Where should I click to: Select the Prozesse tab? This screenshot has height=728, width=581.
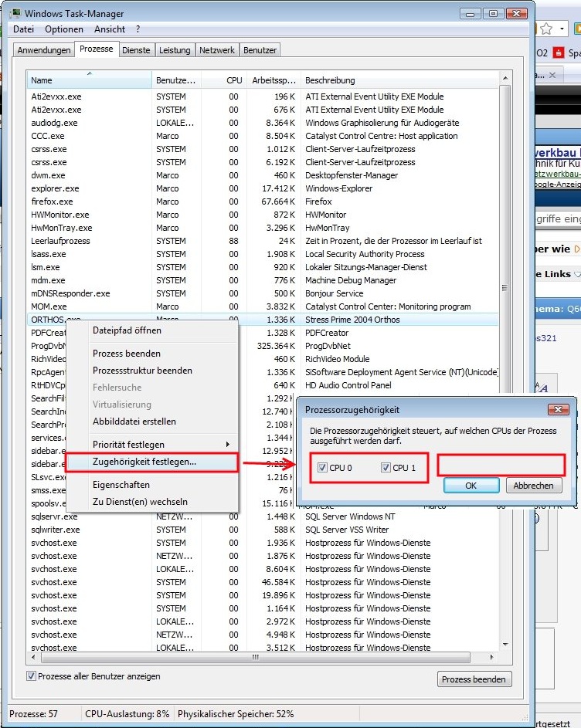pos(97,49)
